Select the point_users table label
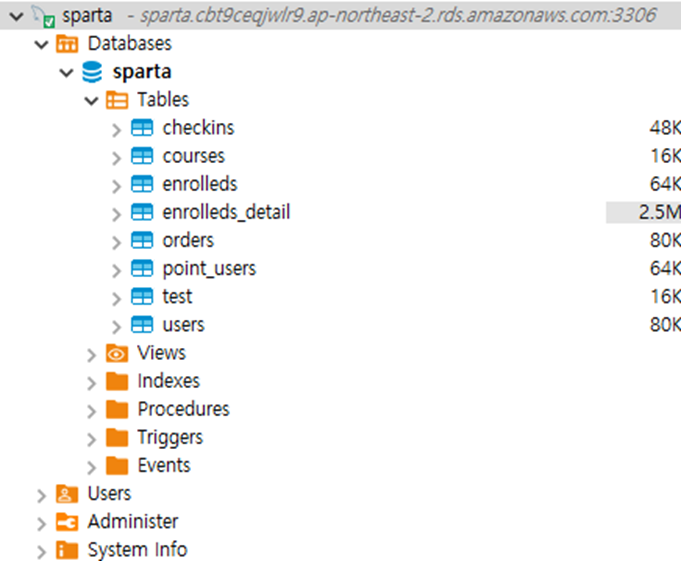This screenshot has width=681, height=561. click(x=209, y=269)
